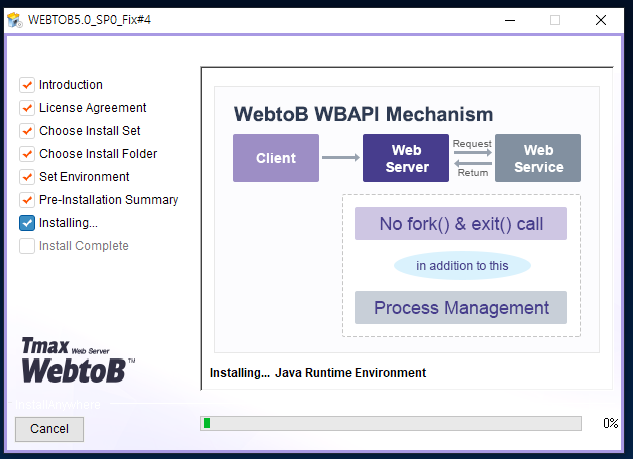Click the Cancel button
Image resolution: width=633 pixels, height=459 pixels.
coord(49,429)
